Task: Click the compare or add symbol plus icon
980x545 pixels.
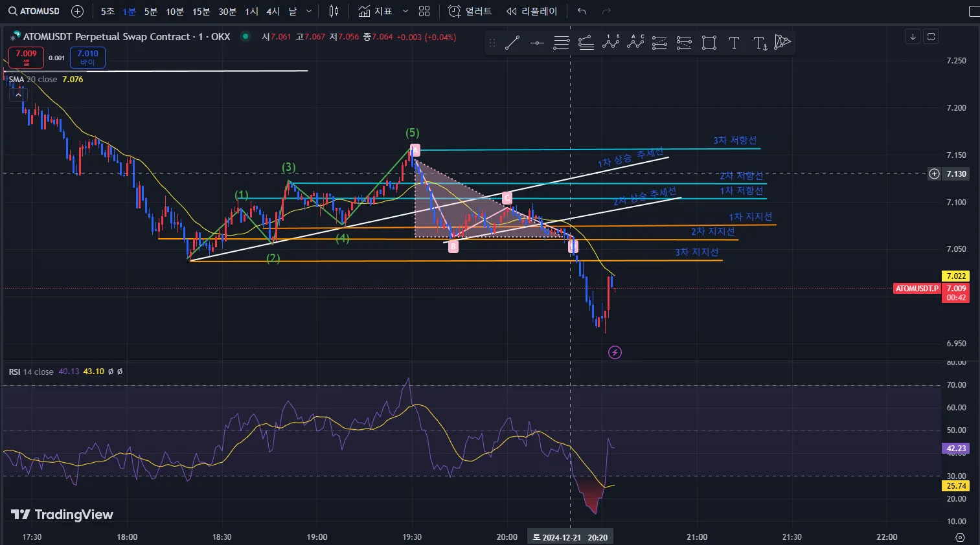Action: click(x=77, y=11)
